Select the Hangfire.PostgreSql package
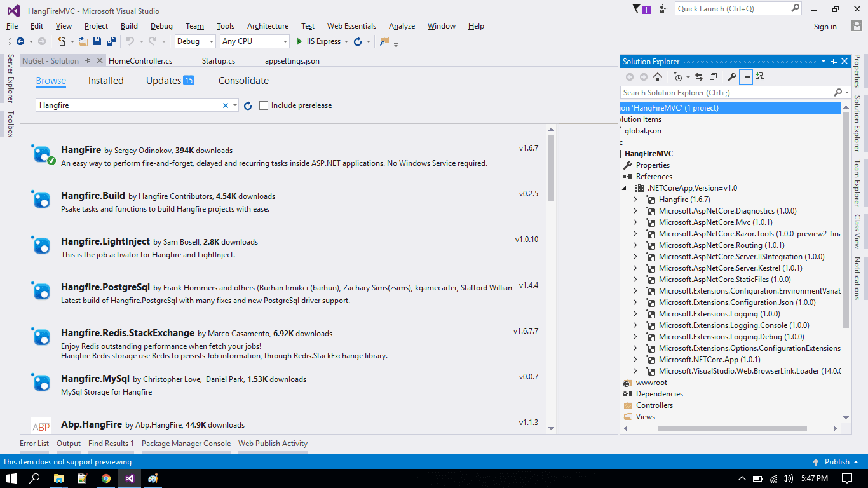 [287, 292]
